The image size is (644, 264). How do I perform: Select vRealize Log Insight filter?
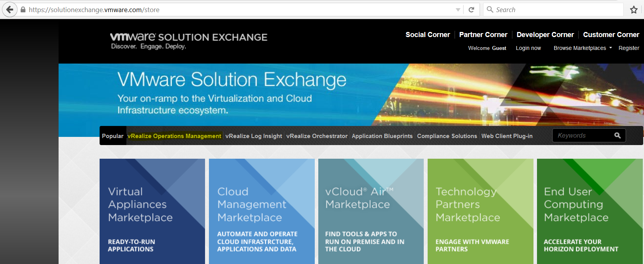(x=254, y=136)
